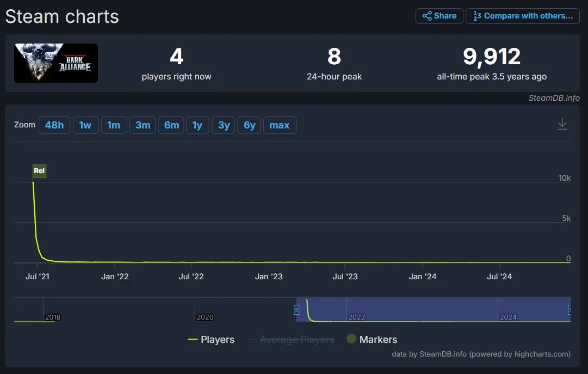Click the Jul '24 axis label

coord(499,277)
